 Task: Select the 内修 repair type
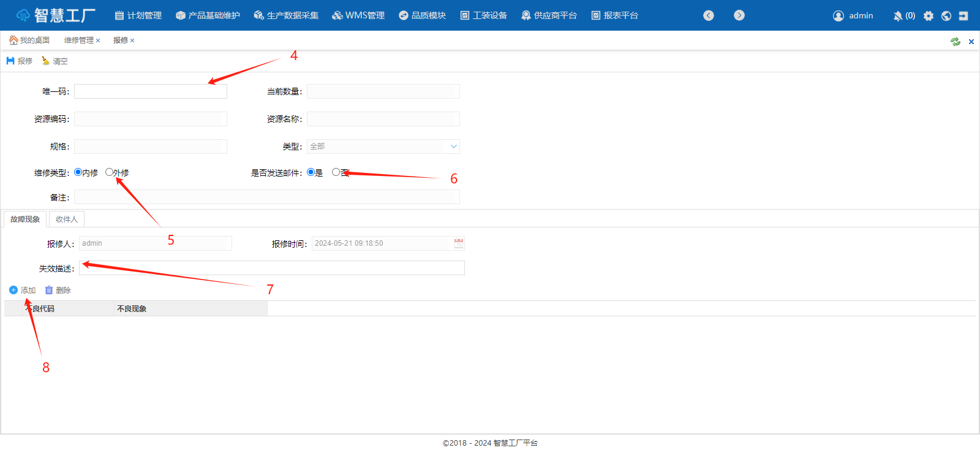(x=78, y=172)
